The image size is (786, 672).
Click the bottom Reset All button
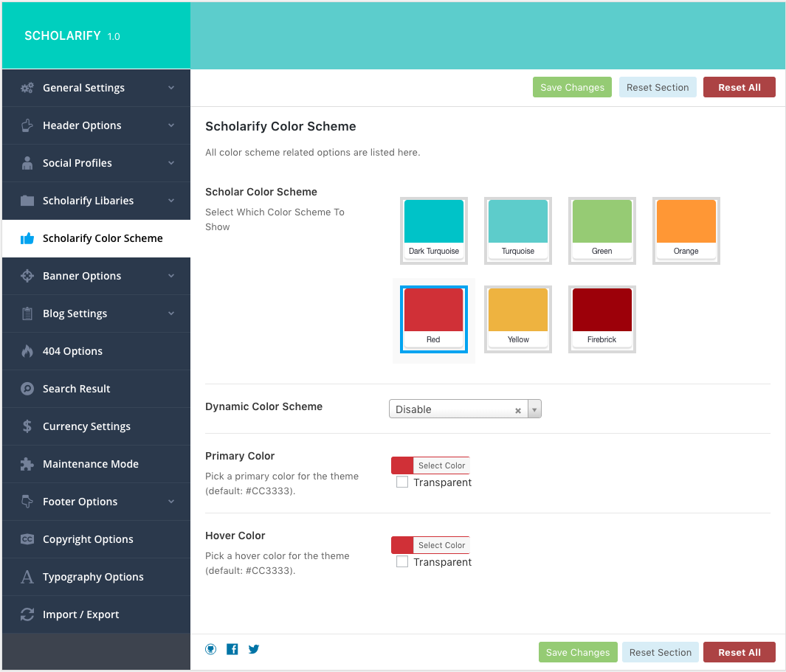coord(739,652)
